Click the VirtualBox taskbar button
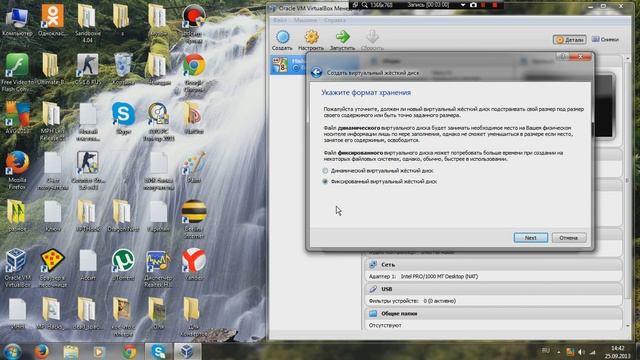The image size is (640, 360). point(187,351)
